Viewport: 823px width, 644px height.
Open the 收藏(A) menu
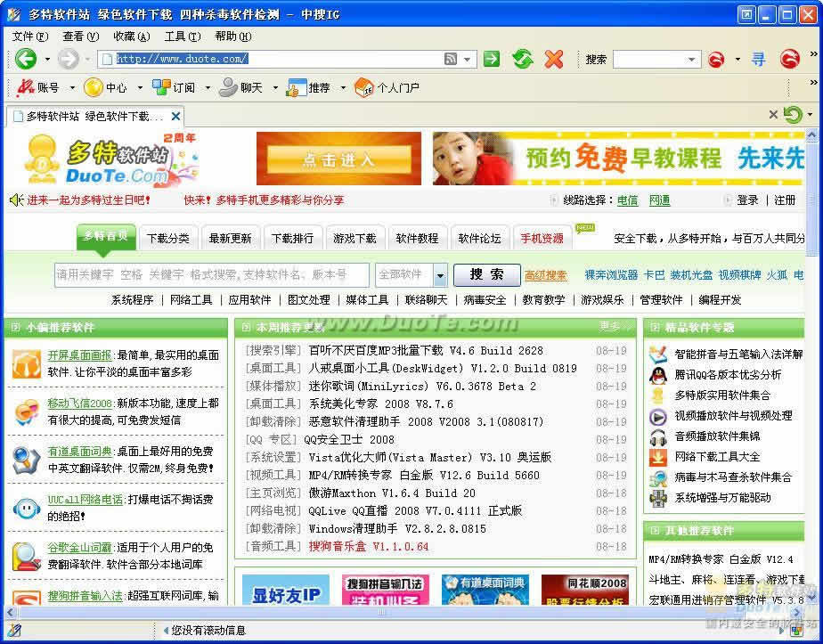[x=132, y=37]
